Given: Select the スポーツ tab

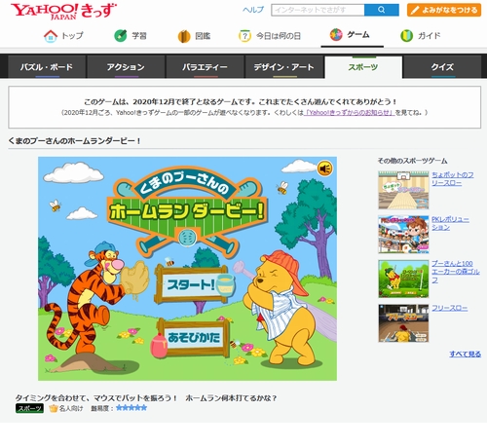Looking at the screenshot, I should (x=363, y=67).
